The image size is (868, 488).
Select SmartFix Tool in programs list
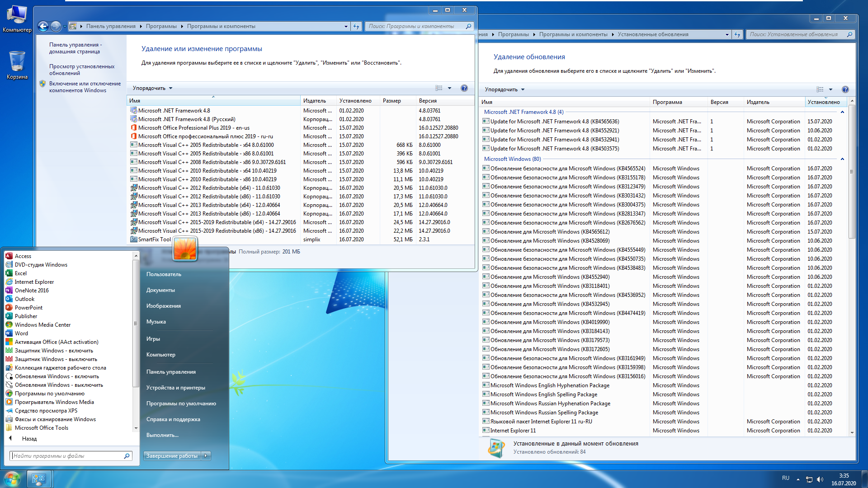301,239
